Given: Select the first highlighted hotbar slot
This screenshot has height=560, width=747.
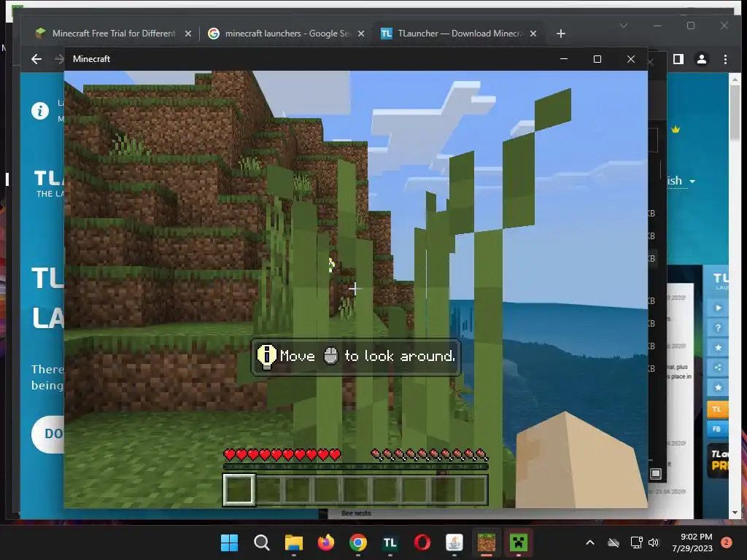Looking at the screenshot, I should point(239,489).
